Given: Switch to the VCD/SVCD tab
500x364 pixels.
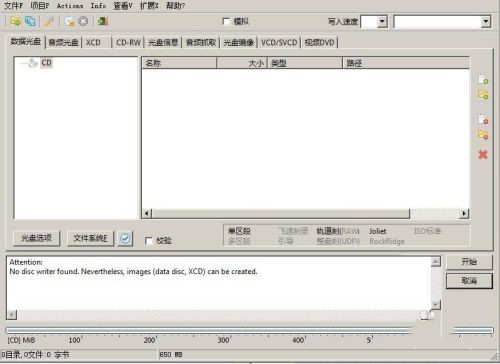Looking at the screenshot, I should (x=279, y=42).
